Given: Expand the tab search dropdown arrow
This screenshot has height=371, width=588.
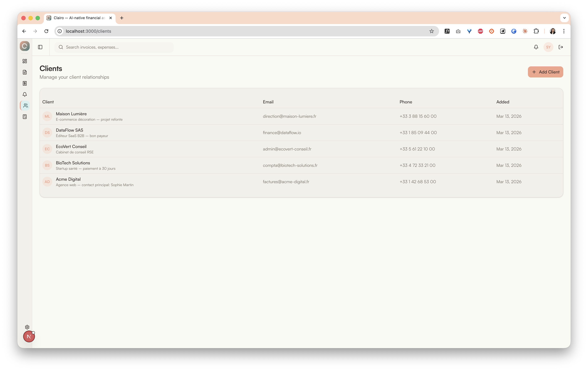Looking at the screenshot, I should pos(564,18).
